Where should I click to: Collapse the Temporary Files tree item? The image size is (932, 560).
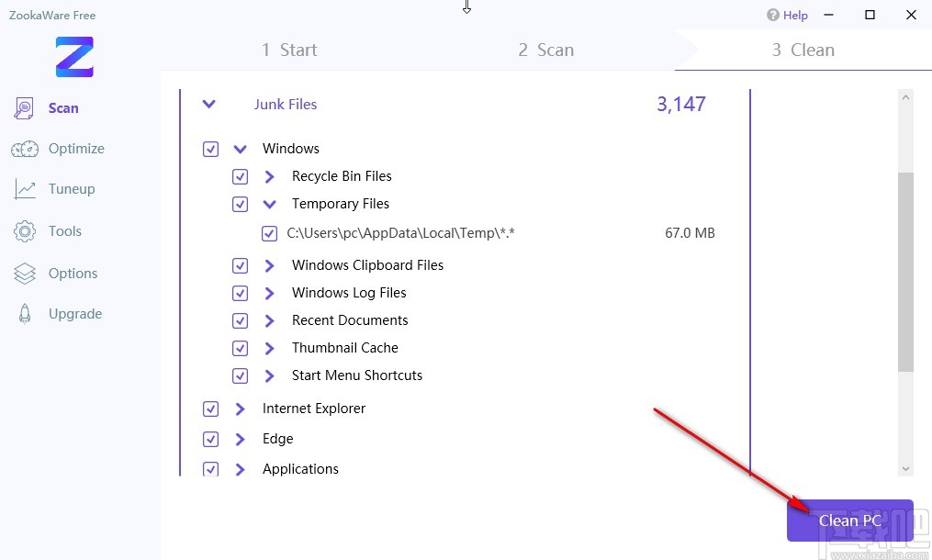(270, 204)
